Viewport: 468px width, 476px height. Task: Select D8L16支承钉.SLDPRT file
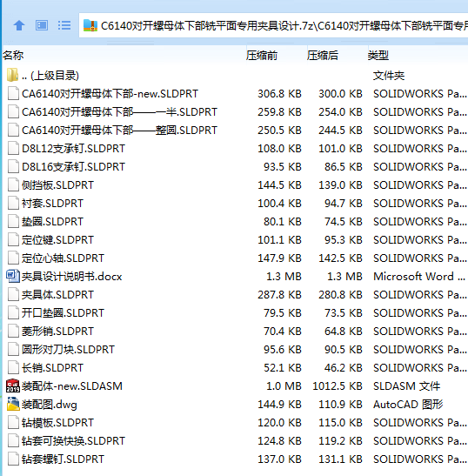tap(73, 167)
